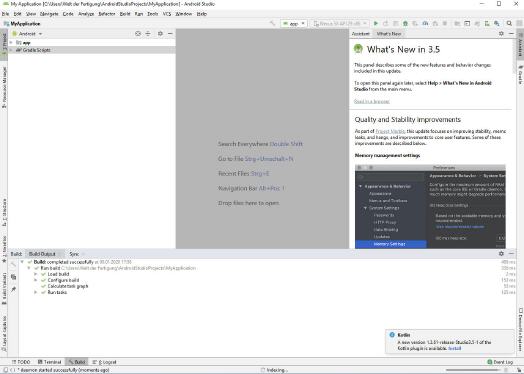This screenshot has width=524, height=374.
Task: Click the Project Marble link
Action: (390, 131)
